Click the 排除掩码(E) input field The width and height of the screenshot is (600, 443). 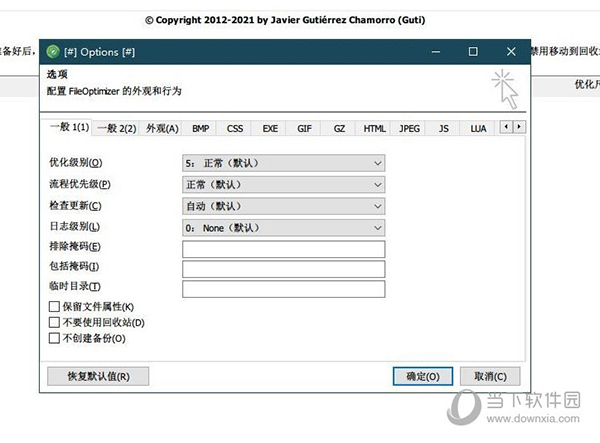pos(284,249)
